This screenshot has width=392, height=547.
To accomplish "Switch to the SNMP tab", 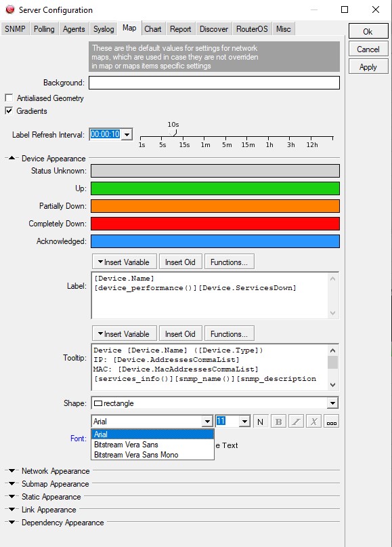I will click(15, 29).
